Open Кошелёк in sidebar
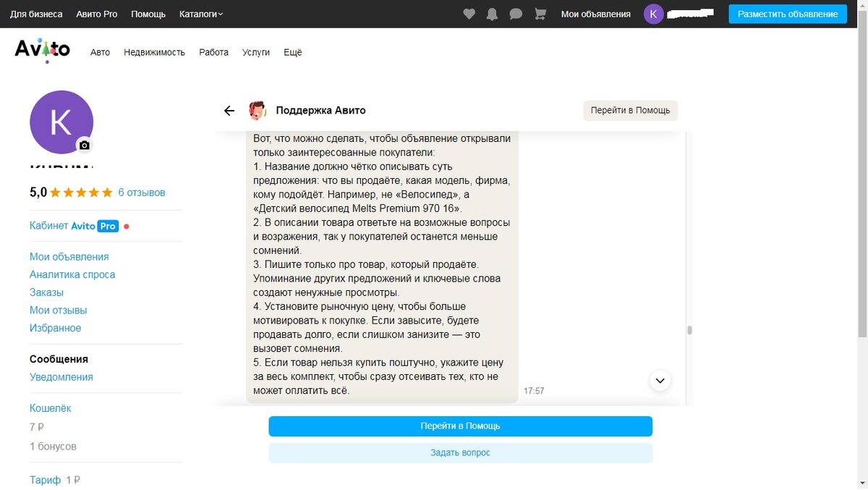 tap(50, 408)
